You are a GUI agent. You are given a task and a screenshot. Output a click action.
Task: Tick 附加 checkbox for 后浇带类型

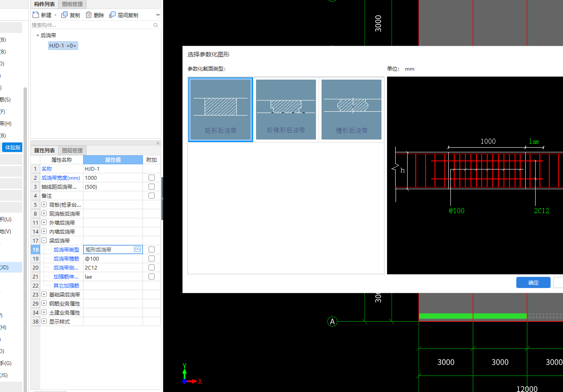coord(152,249)
